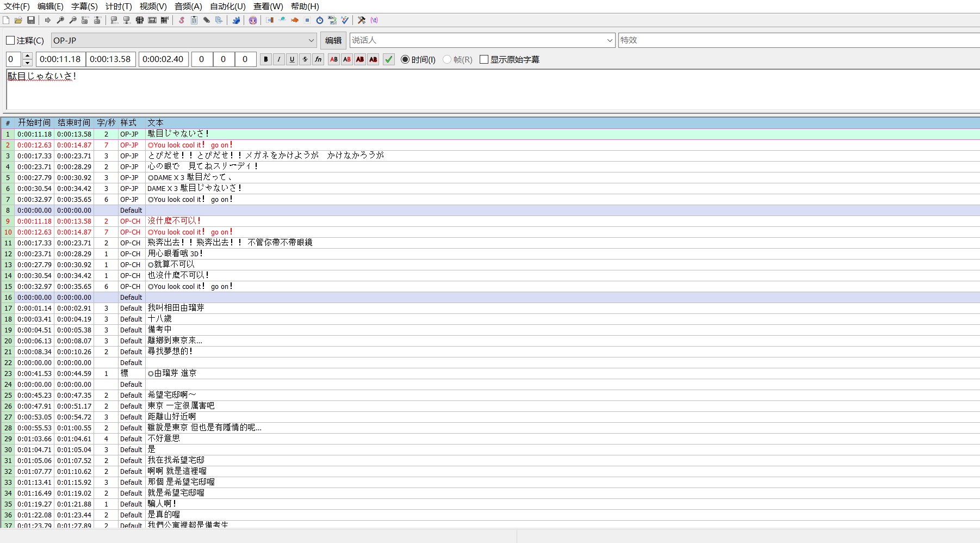The image size is (980, 543).
Task: Cycle tag hiding mode icon
Action: pyautogui.click(x=374, y=20)
